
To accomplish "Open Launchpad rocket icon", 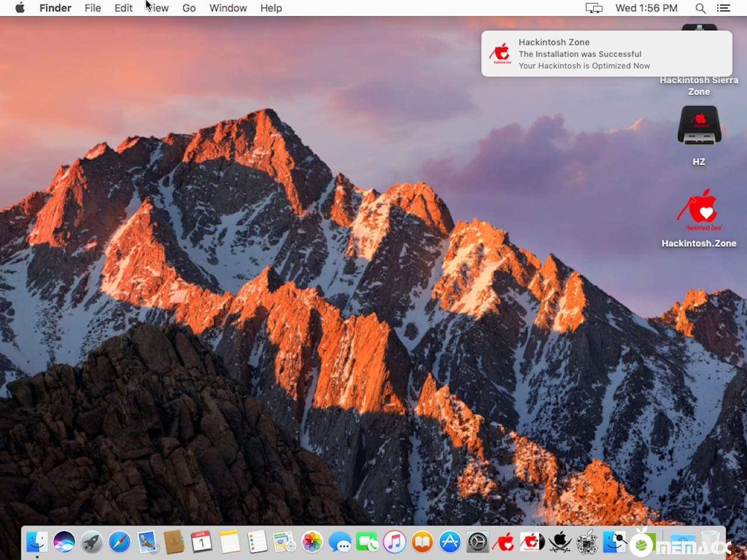I will click(x=92, y=542).
